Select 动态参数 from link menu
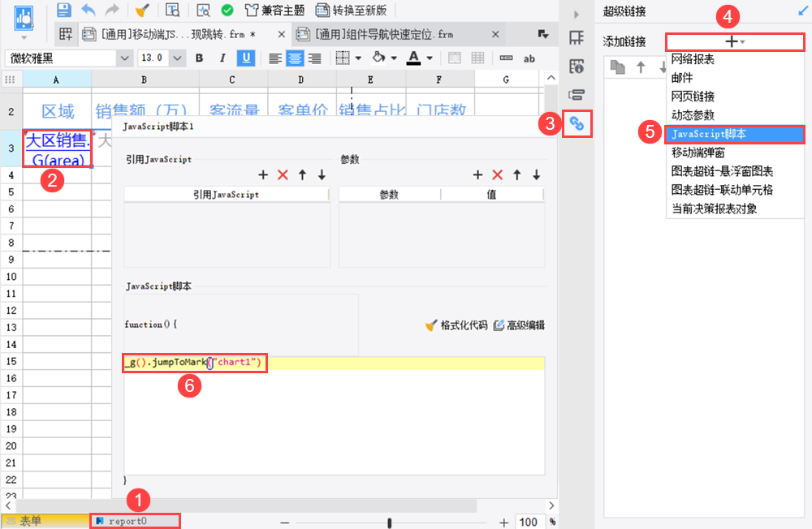The image size is (812, 529). 693,115
